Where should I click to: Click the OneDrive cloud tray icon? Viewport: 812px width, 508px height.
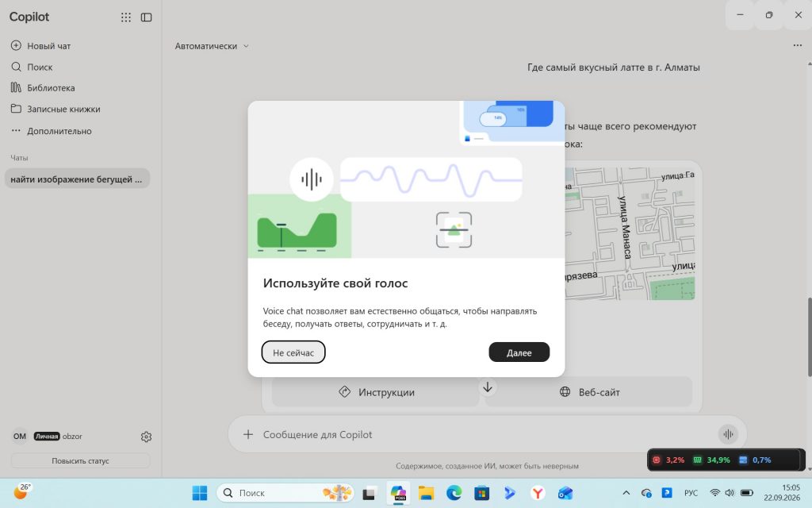[x=646, y=493]
